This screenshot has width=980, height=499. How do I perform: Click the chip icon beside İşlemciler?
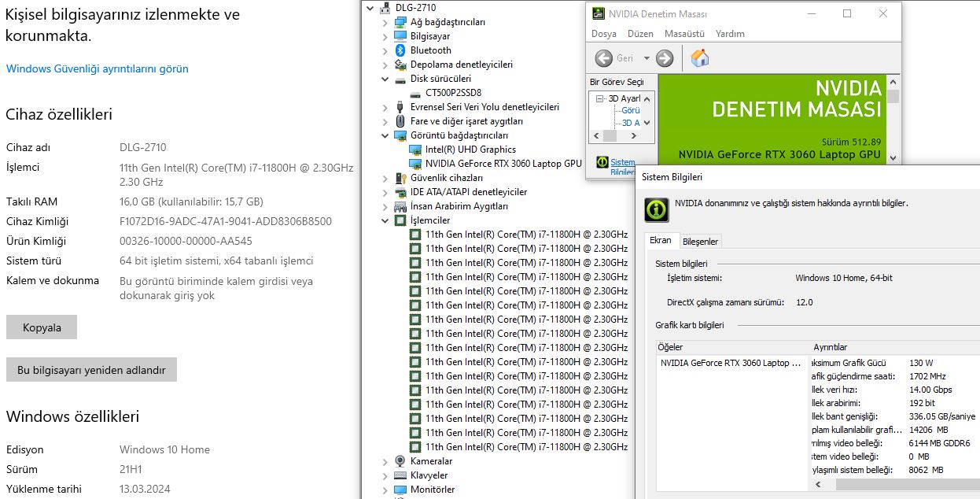400,220
